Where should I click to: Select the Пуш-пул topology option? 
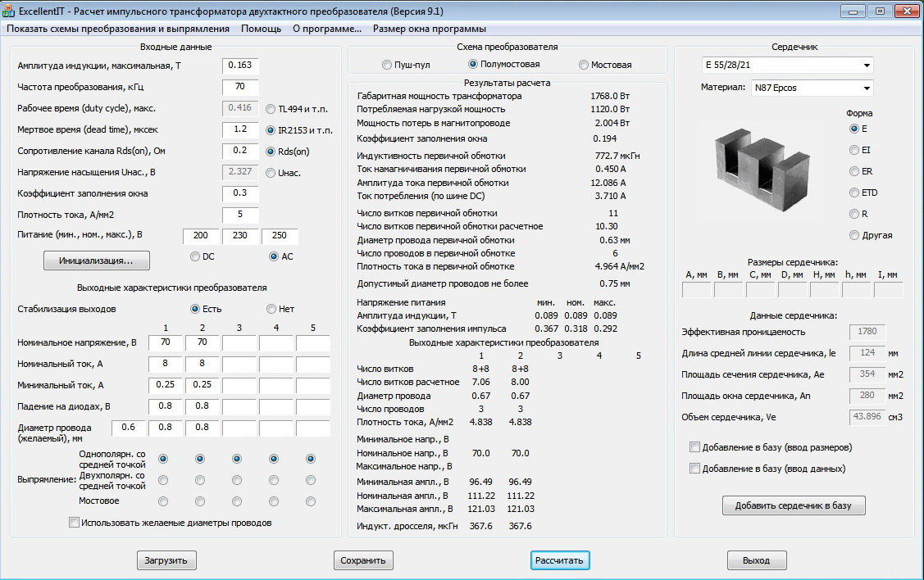(x=387, y=65)
